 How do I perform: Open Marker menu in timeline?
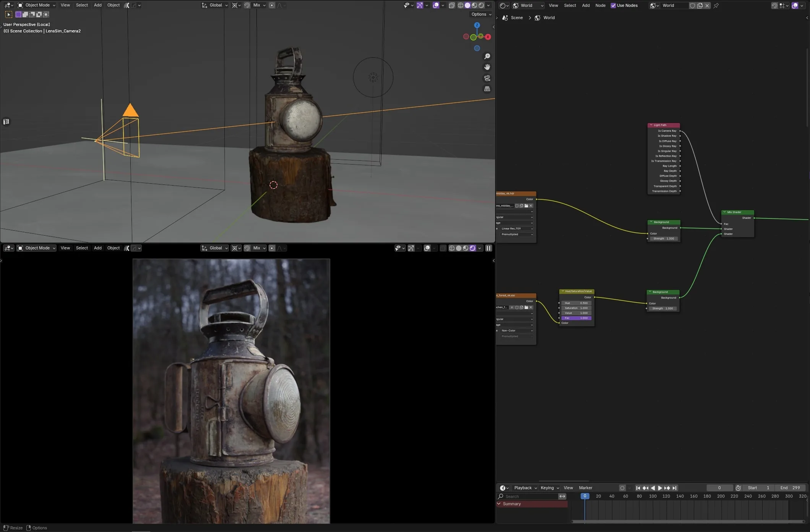[x=585, y=488]
